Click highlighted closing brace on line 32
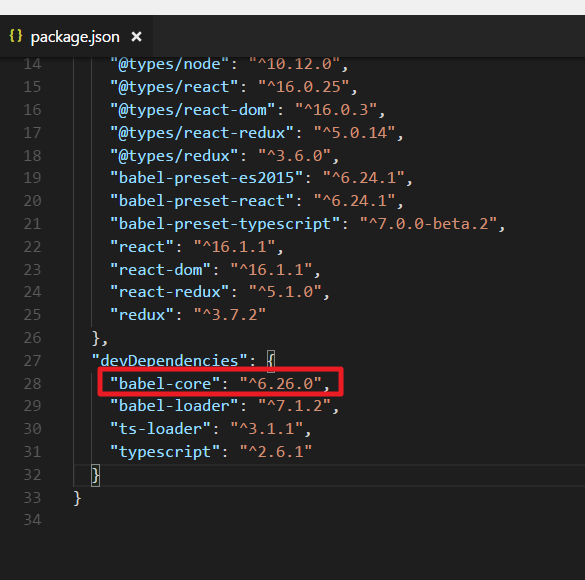The width and height of the screenshot is (585, 580). click(96, 475)
